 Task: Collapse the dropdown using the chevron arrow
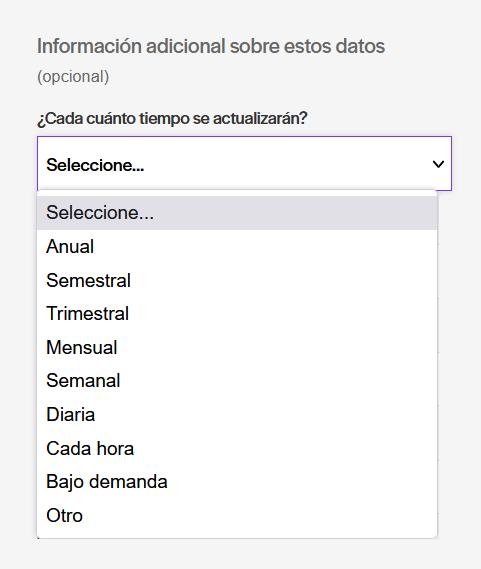[x=438, y=164]
